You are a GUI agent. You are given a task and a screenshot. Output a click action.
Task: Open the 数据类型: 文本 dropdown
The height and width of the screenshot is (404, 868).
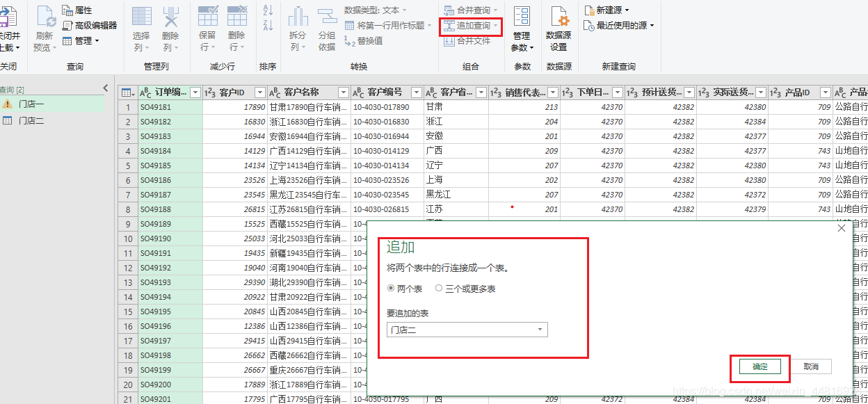(379, 10)
